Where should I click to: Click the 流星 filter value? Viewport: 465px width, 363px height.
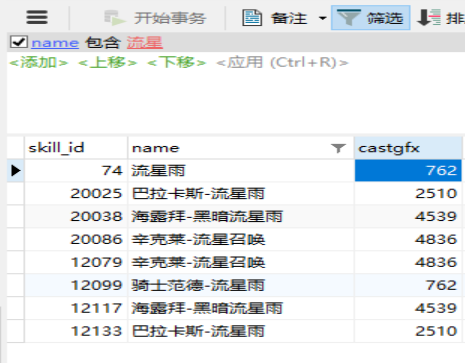144,43
